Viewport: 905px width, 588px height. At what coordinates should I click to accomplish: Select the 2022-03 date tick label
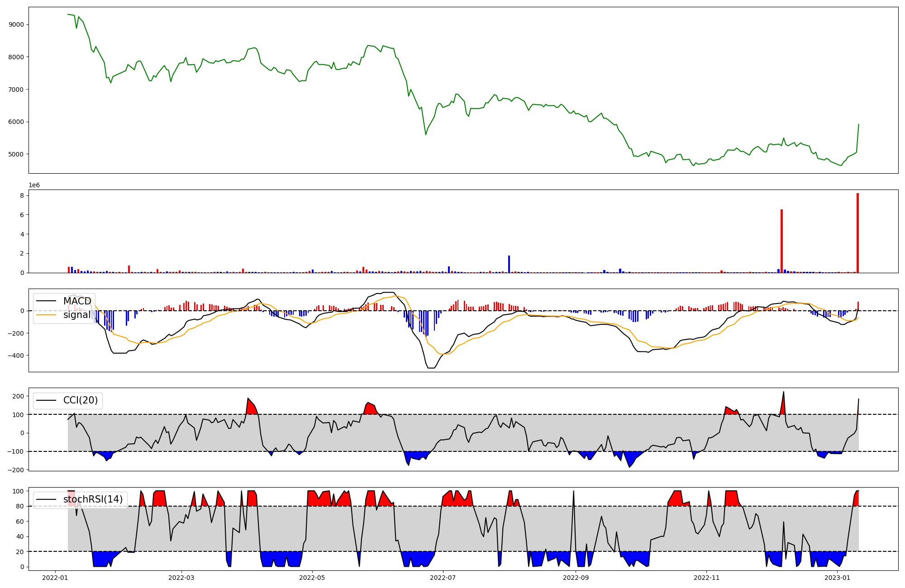(x=181, y=578)
